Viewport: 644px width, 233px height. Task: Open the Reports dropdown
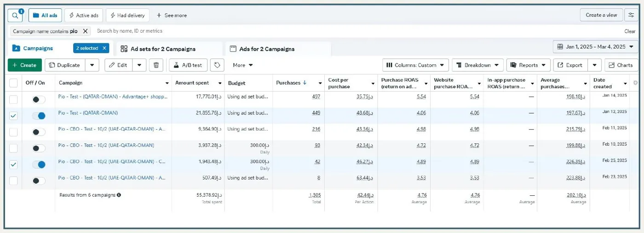(x=529, y=65)
